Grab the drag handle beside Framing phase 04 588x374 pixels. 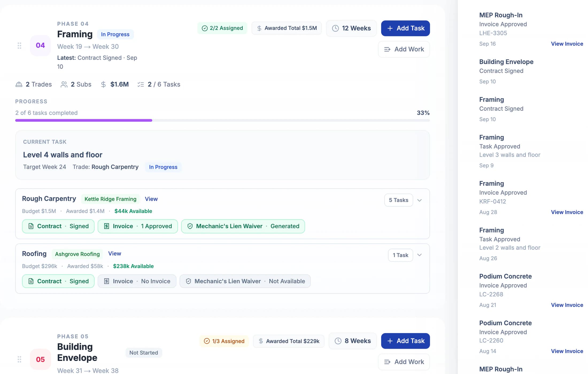coord(19,46)
